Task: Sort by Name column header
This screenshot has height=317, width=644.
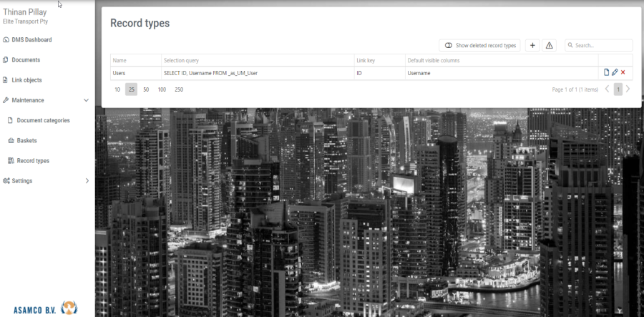Action: 135,60
